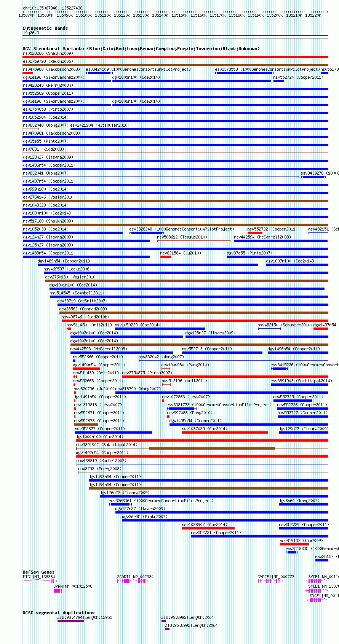The height and width of the screenshot is (644, 339).
Task: Click dgv1006n100 (Coe2014) label
Action: pos(136,101)
